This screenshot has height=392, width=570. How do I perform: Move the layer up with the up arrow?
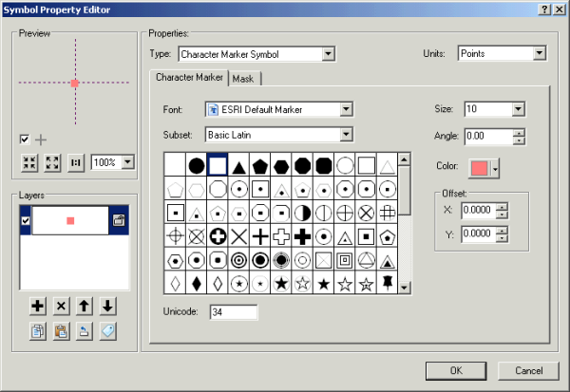(85, 306)
